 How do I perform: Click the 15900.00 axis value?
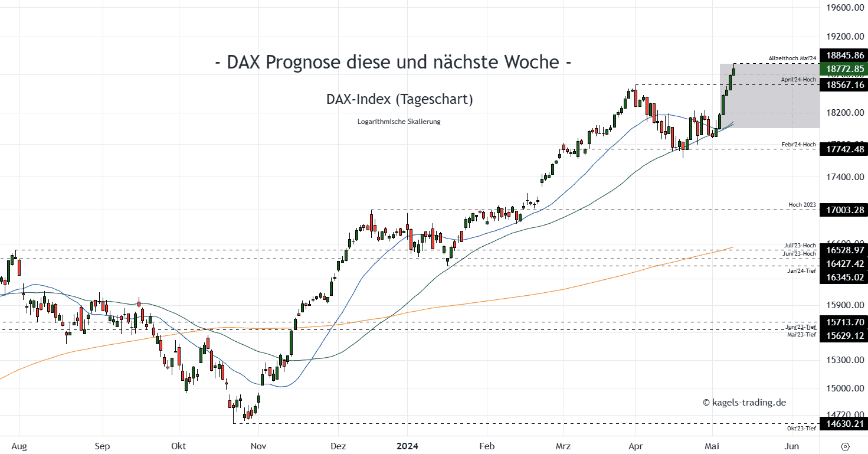click(x=846, y=305)
